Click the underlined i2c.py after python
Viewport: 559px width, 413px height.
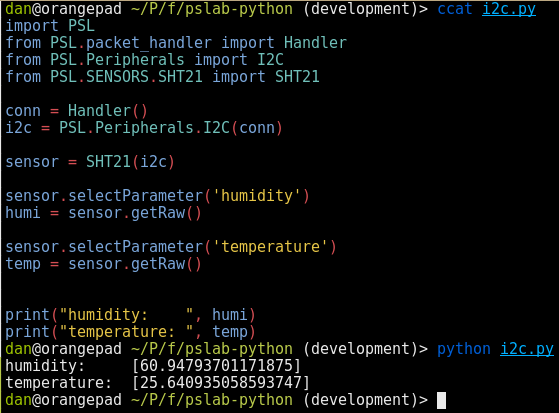tap(527, 349)
